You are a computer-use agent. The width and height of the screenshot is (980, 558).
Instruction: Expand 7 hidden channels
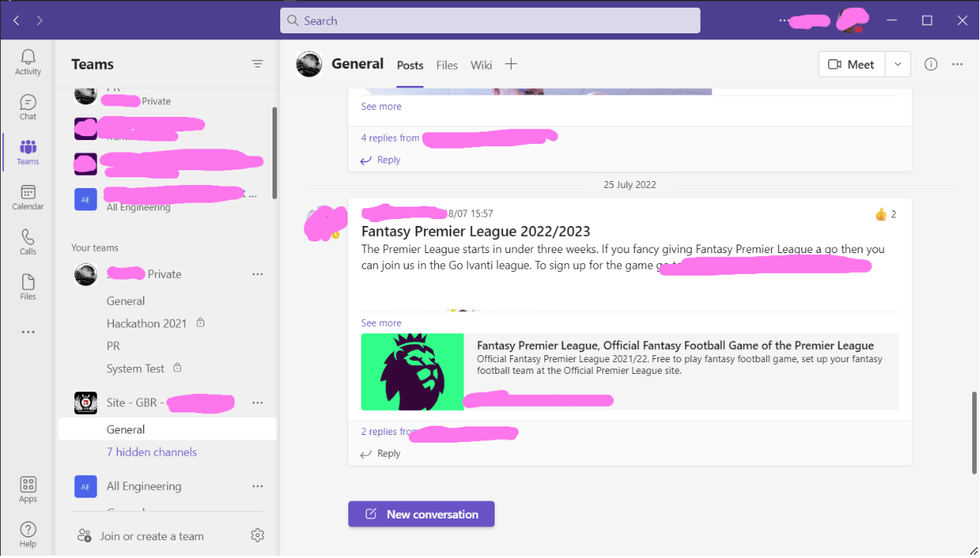pos(152,452)
